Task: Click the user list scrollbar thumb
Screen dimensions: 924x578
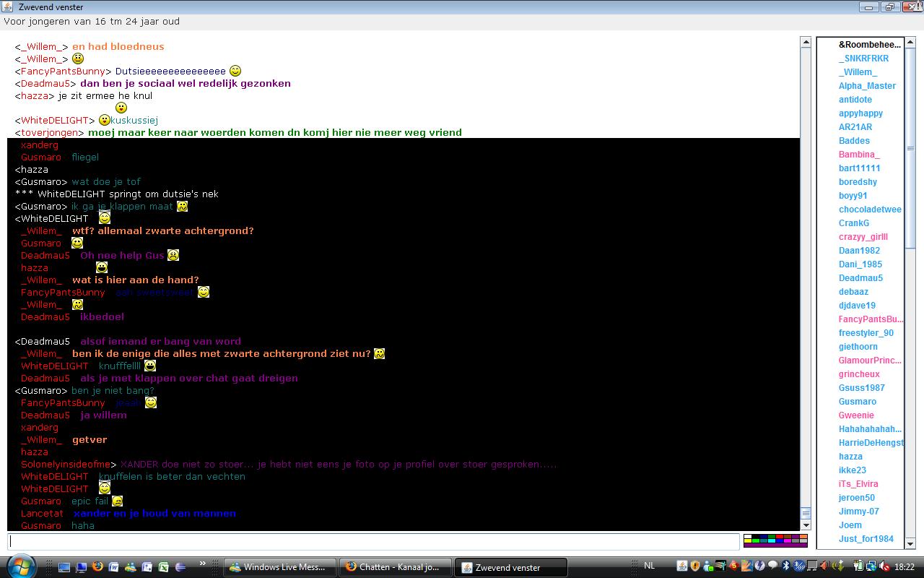Action: (910, 148)
